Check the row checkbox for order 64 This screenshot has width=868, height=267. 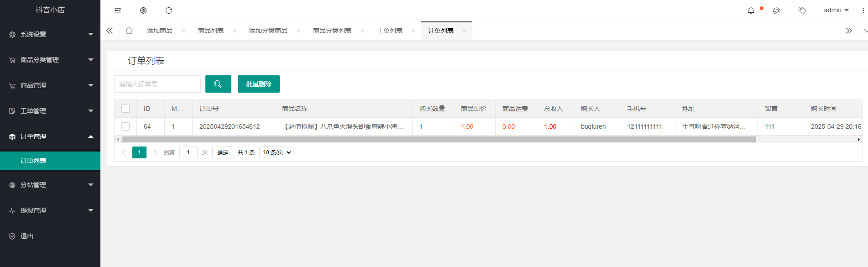pos(125,126)
